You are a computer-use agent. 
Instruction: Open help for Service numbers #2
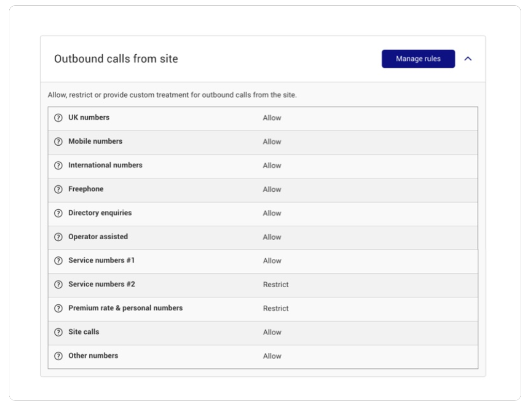pos(58,284)
